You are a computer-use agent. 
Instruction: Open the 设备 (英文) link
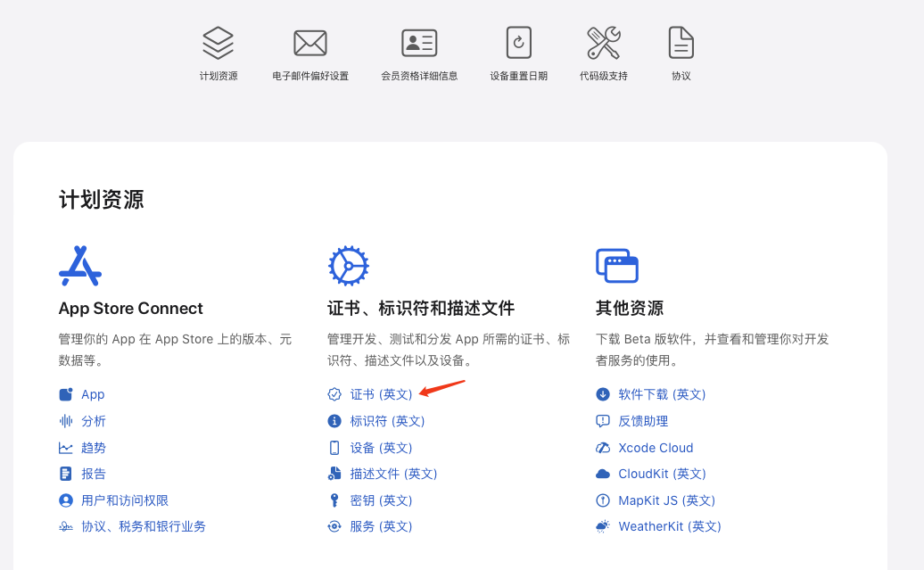381,448
